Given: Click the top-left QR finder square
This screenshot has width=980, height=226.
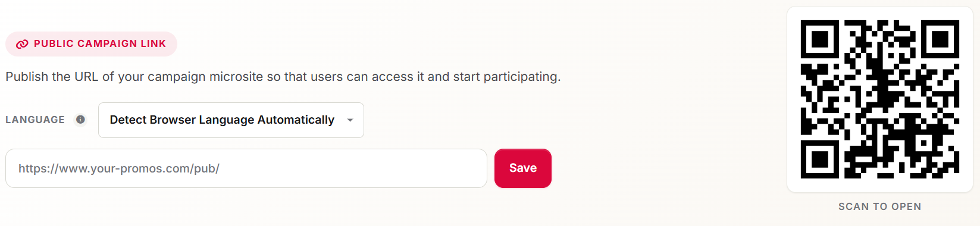Looking at the screenshot, I should [x=820, y=39].
